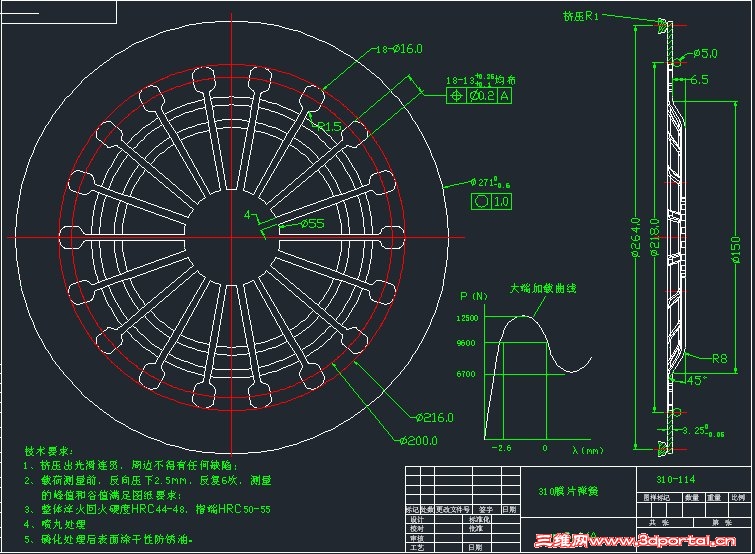Click the 4 slot width dimension
The width and height of the screenshot is (755, 554).
pyautogui.click(x=247, y=215)
